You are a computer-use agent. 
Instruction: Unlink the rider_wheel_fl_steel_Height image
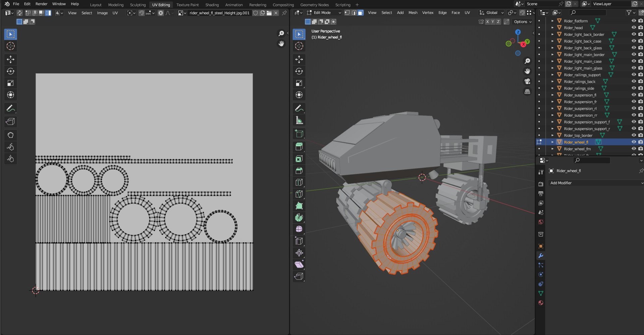pos(276,13)
